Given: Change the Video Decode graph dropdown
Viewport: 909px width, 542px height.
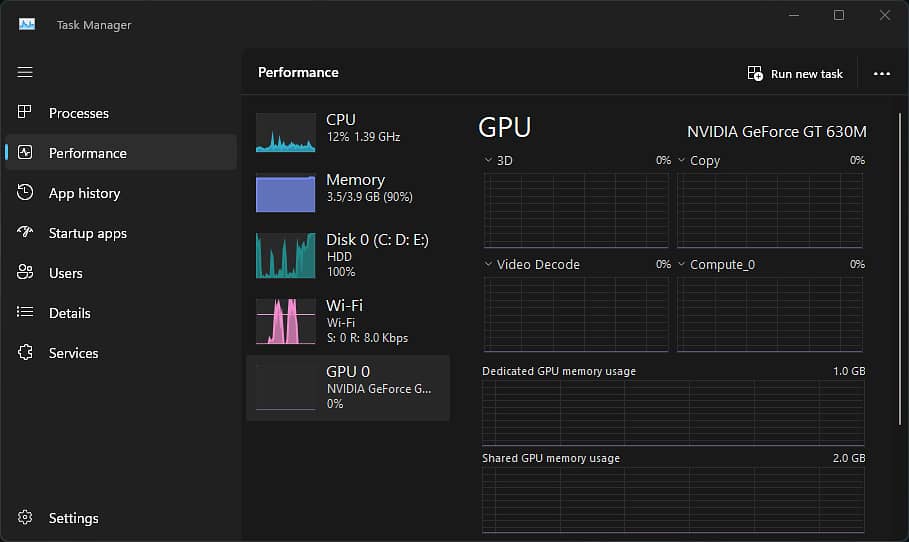Looking at the screenshot, I should [x=488, y=264].
